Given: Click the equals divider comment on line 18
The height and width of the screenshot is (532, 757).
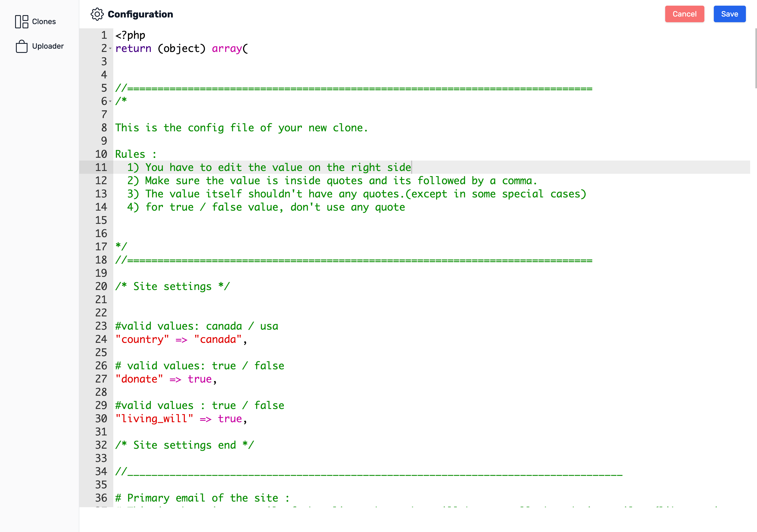Looking at the screenshot, I should click(x=354, y=260).
